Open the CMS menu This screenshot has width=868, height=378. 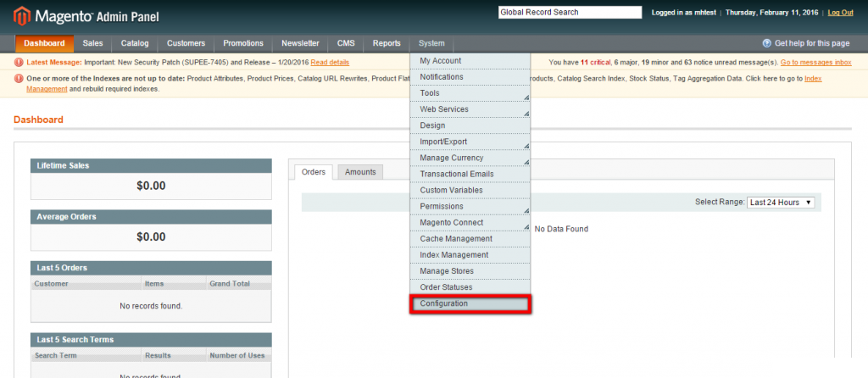346,43
